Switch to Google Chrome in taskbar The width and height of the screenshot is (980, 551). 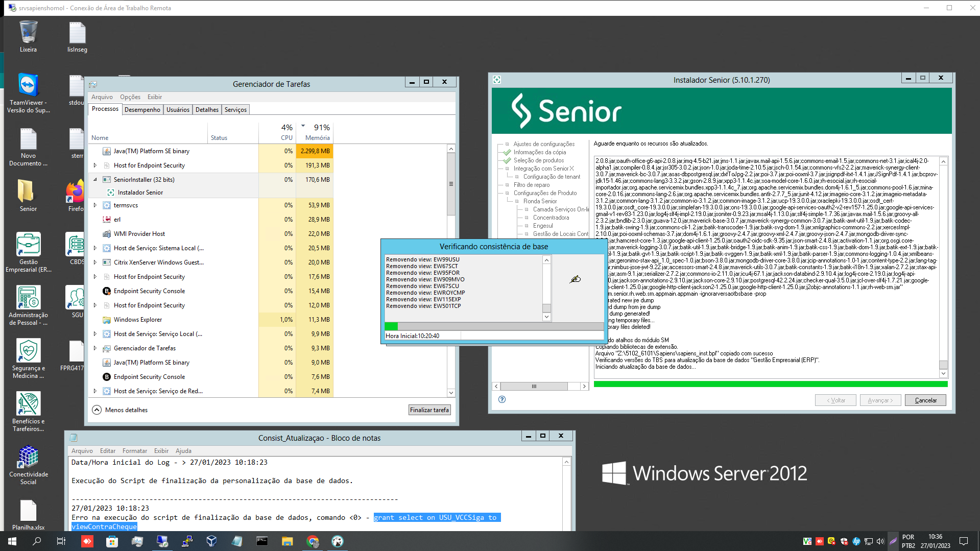coord(313,541)
